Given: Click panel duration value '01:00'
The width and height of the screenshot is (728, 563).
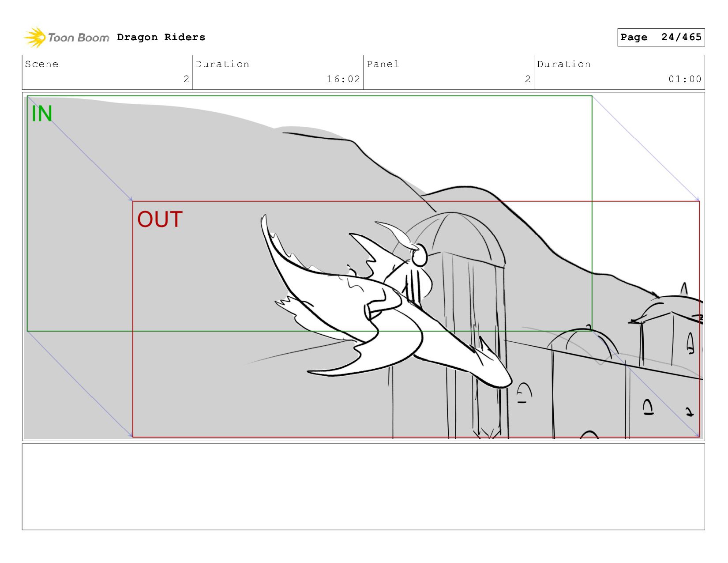Looking at the screenshot, I should [x=685, y=79].
